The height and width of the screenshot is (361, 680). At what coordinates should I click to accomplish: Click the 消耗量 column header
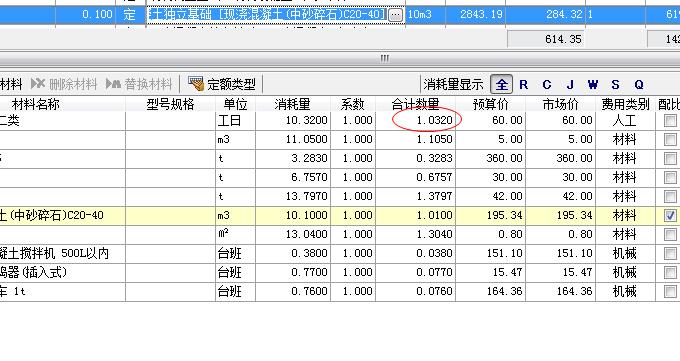(292, 104)
